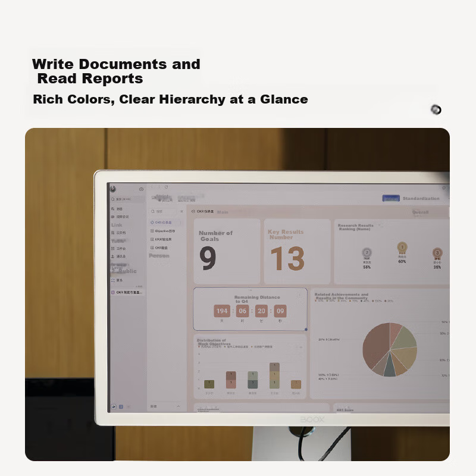Image resolution: width=476 pixels, height=476 pixels.
Task: Click the OKR dashboard clock icon in header
Action: tap(193, 211)
